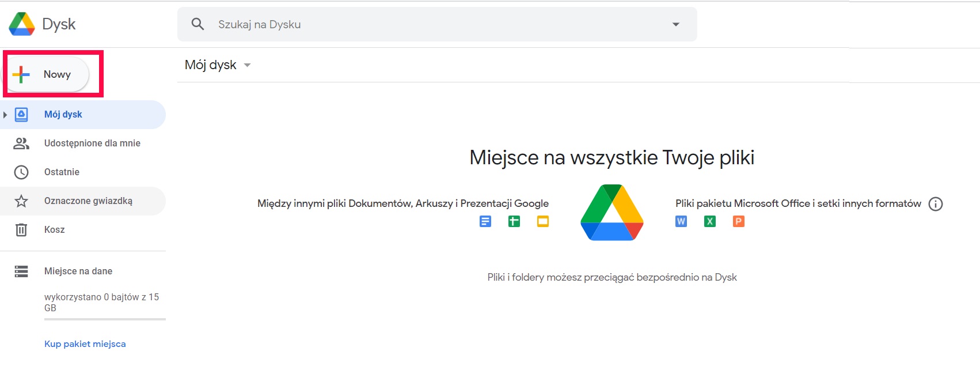980x370 pixels.
Task: Expand the Mój dysk tree arrow in sidebar
Action: (5, 115)
